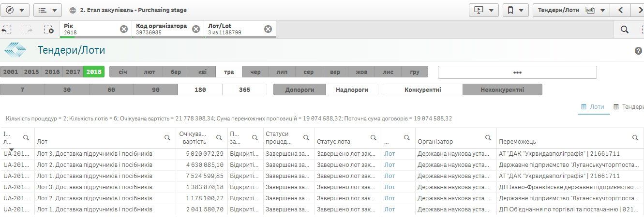Open the help question mark
This screenshot has width=644, height=223.
638,51
